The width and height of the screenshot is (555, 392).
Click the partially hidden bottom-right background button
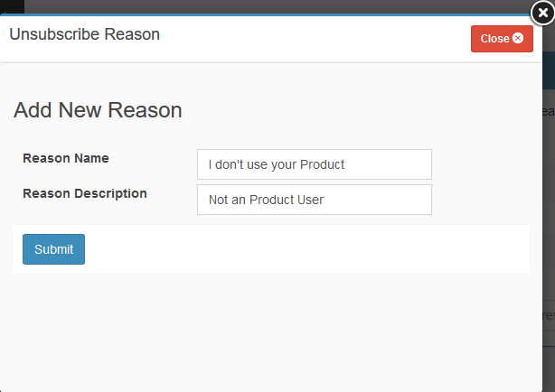[548, 316]
